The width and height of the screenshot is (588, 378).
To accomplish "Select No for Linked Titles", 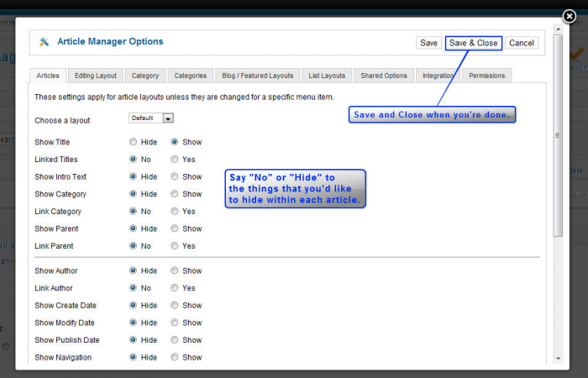I will (133, 160).
